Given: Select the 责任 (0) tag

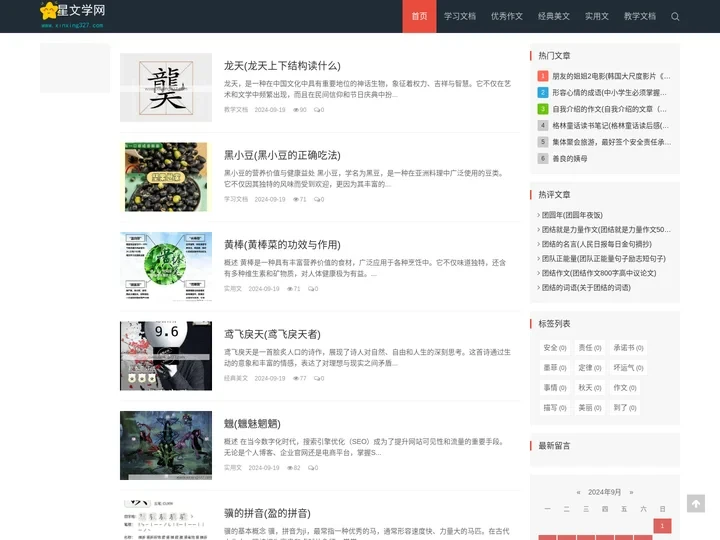Looking at the screenshot, I should pos(590,348).
